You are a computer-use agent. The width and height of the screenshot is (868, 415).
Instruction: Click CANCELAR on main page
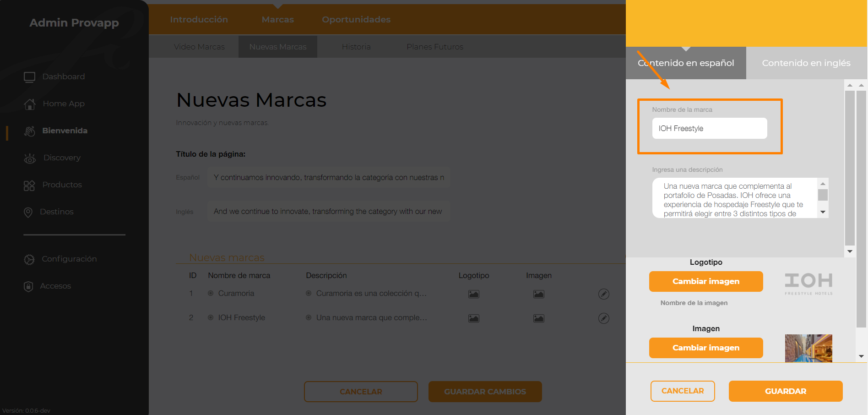tap(361, 392)
